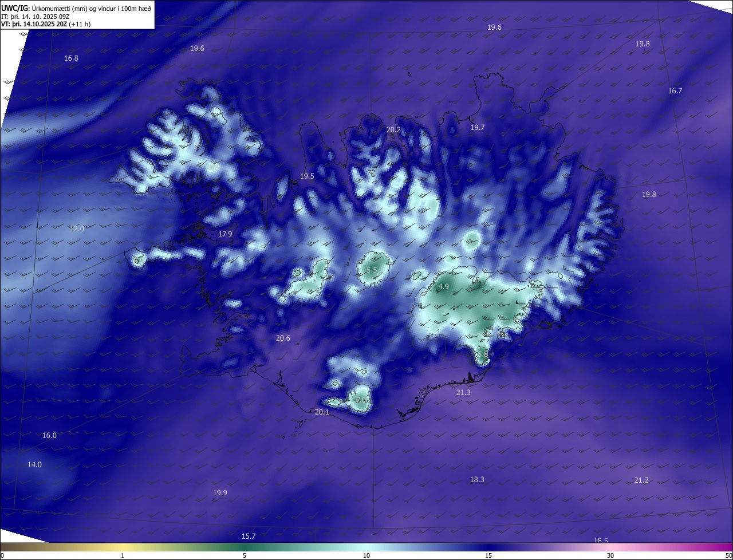Click the wind value 18.5
733x560 pixels.
coord(601,541)
